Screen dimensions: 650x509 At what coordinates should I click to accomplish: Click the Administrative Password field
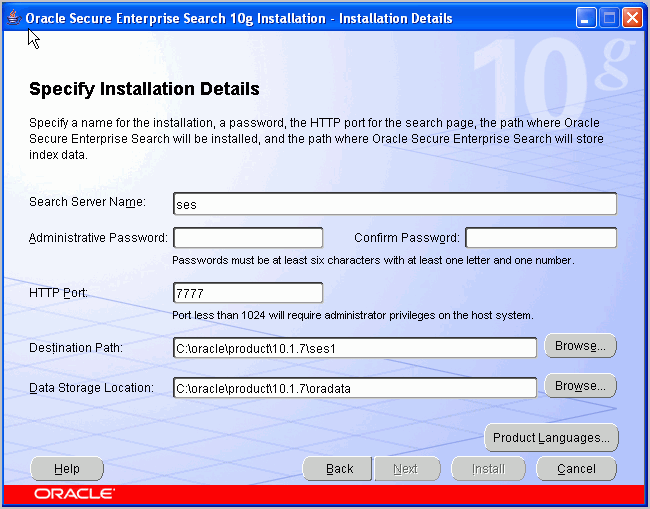248,238
